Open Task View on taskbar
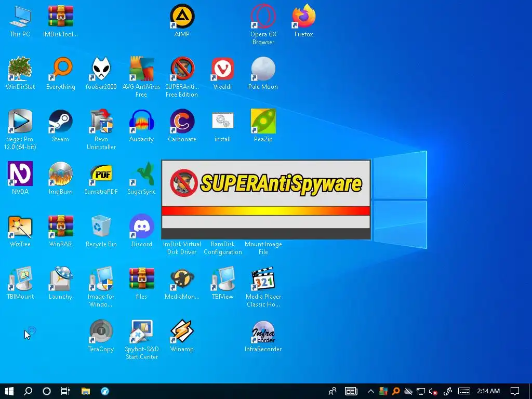532x399 pixels. point(65,391)
